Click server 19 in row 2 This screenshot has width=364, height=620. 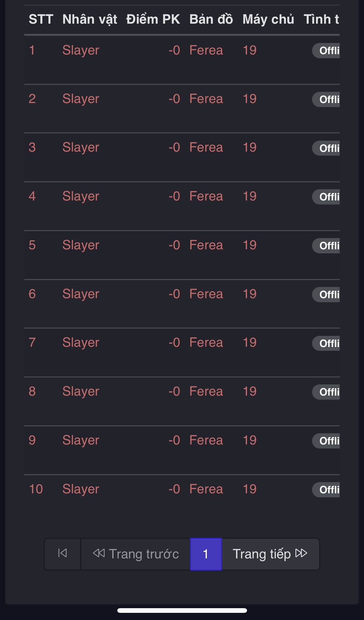[x=250, y=99]
